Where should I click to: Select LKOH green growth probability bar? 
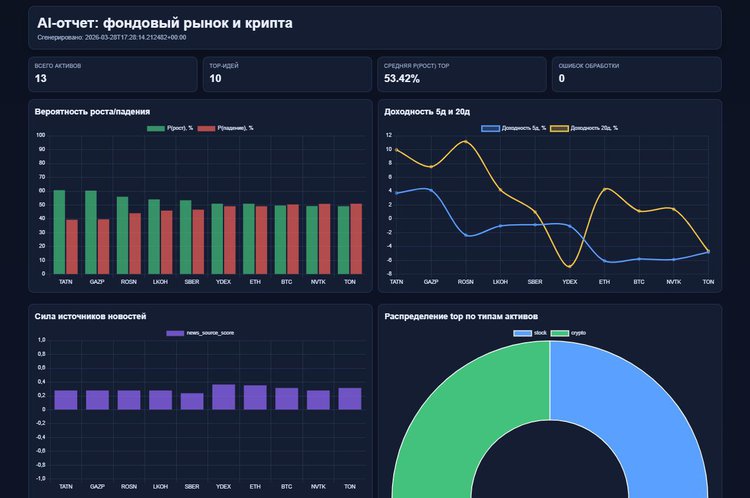[154, 237]
